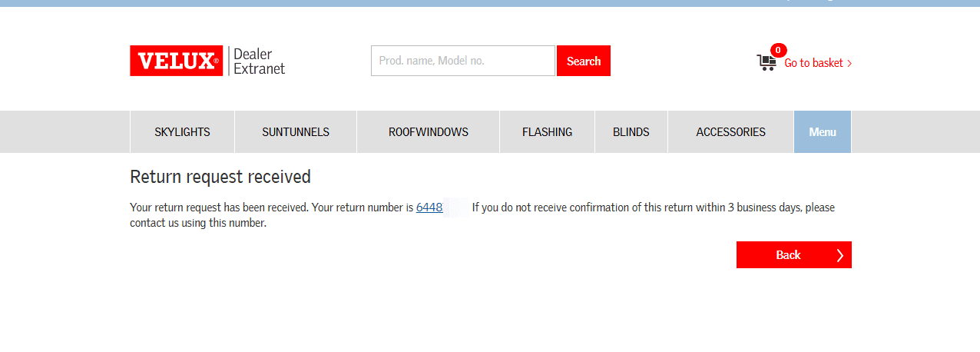Follow the Go to basket link

(x=818, y=63)
